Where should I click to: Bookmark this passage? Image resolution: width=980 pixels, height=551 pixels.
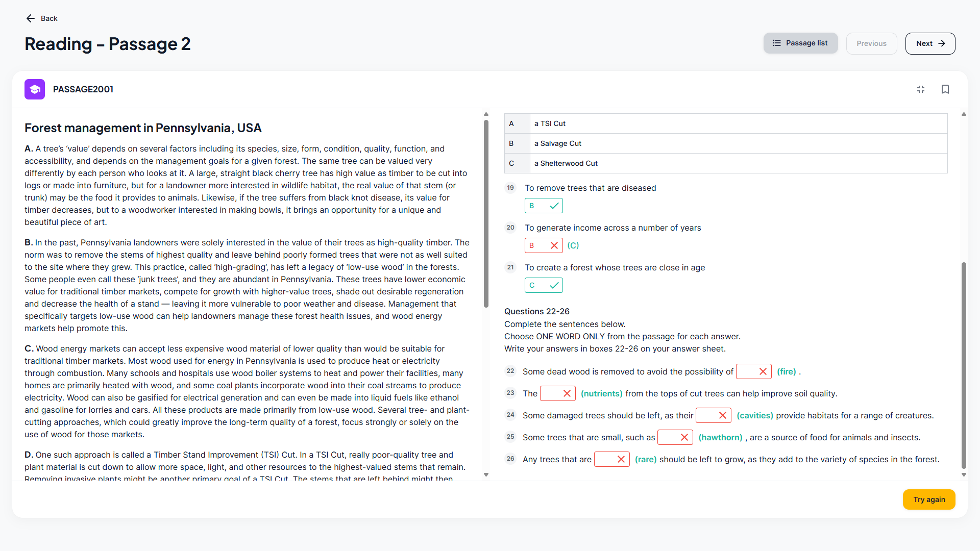pos(945,89)
